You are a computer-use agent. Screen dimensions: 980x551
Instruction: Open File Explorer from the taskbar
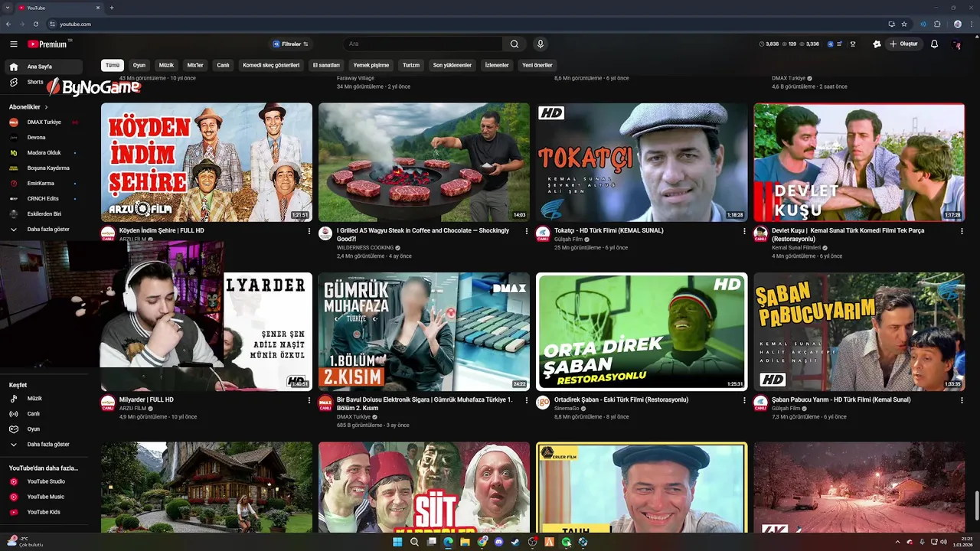[465, 542]
